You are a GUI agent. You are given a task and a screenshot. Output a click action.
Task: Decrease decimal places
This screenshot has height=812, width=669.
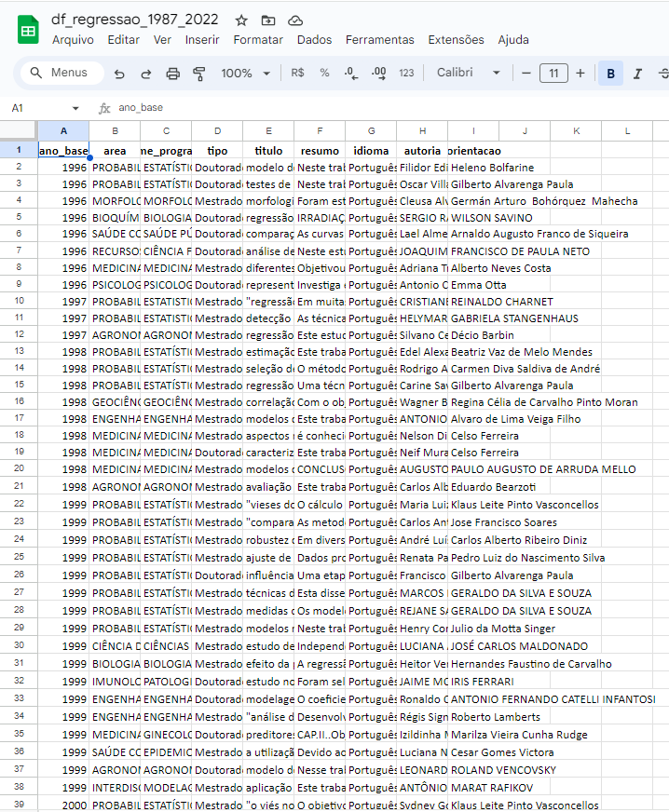click(x=351, y=73)
